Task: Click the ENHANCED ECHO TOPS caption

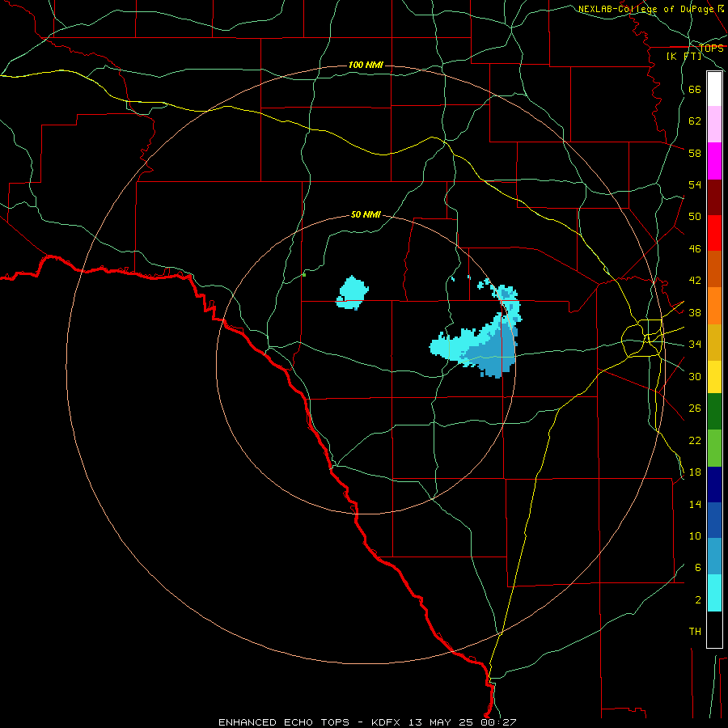Action: tap(284, 722)
